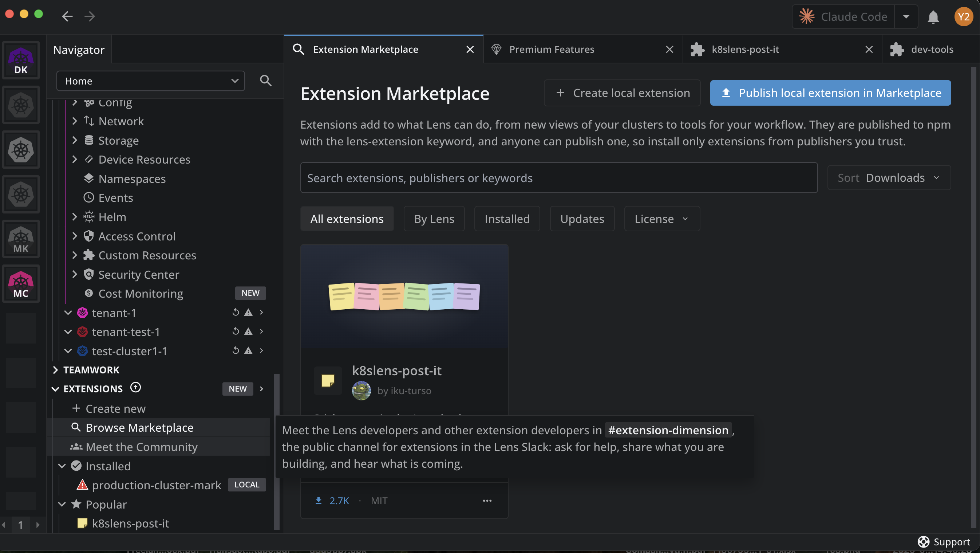Viewport: 980px width, 553px height.
Task: Click the navigator search magnifier icon
Action: (265, 81)
